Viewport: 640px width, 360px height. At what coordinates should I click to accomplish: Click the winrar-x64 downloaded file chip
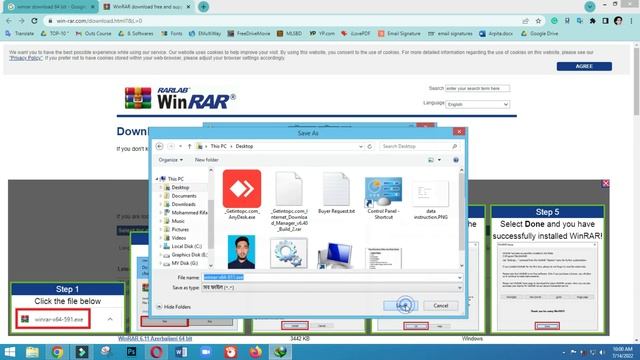(53, 319)
